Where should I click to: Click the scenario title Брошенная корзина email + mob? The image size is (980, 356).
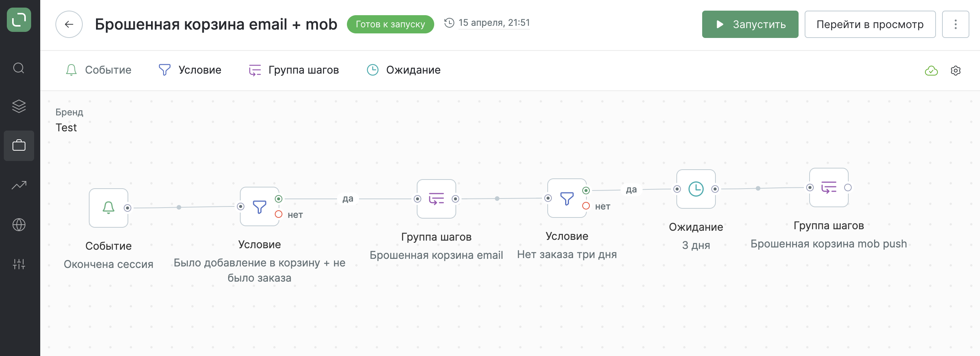(216, 24)
